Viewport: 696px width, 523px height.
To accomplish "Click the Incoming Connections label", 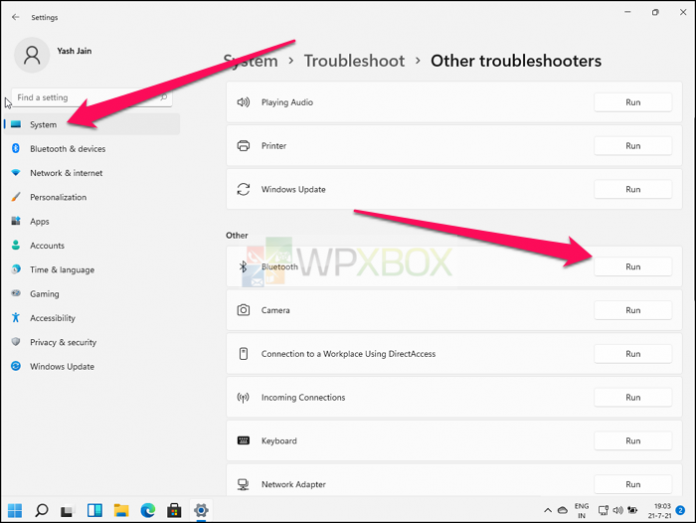I will pyautogui.click(x=303, y=397).
